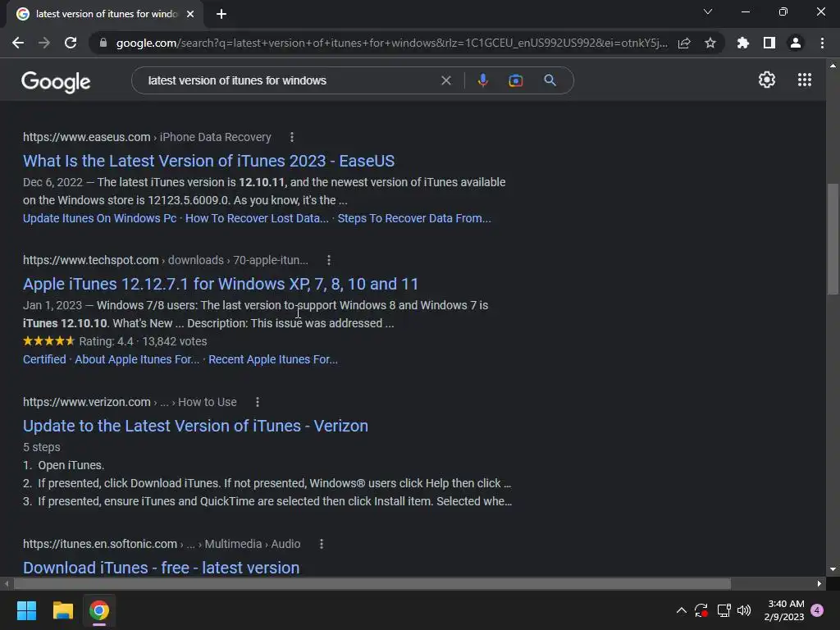Go back to the previous page
840x630 pixels.
(x=18, y=43)
